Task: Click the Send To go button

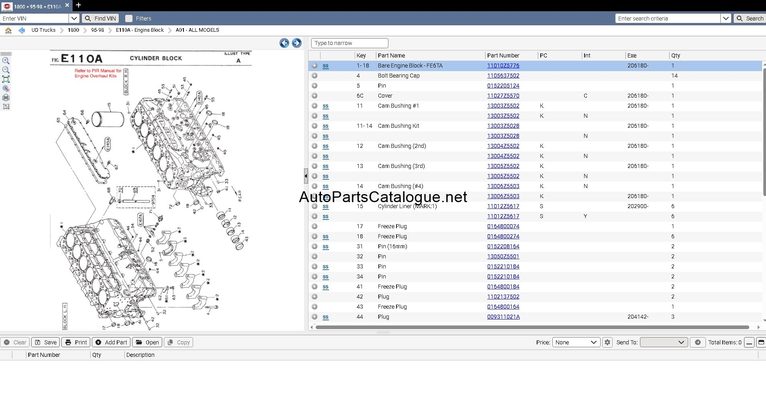Action: (698, 342)
